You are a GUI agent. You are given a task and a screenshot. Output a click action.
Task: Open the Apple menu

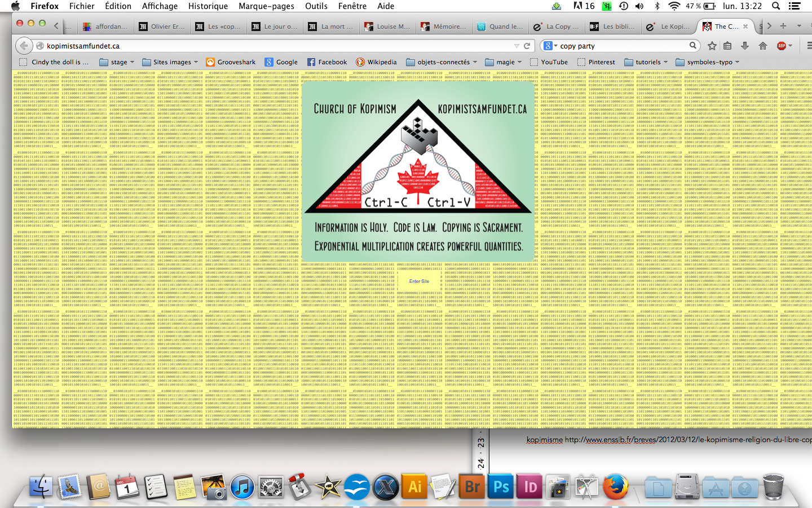click(15, 6)
